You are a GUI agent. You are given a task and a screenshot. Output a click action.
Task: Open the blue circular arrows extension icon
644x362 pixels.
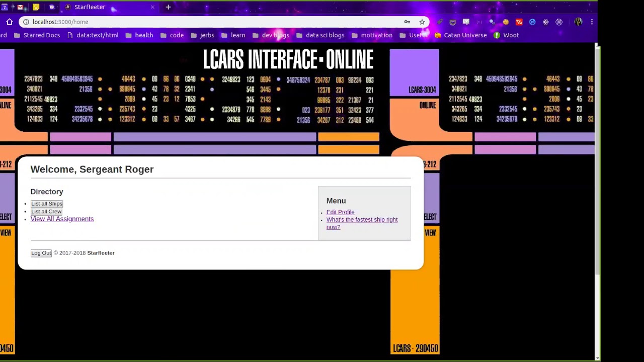click(532, 22)
